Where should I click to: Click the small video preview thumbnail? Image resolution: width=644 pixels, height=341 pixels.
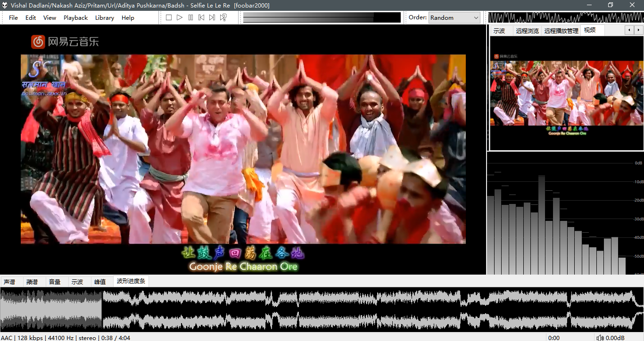[x=566, y=93]
